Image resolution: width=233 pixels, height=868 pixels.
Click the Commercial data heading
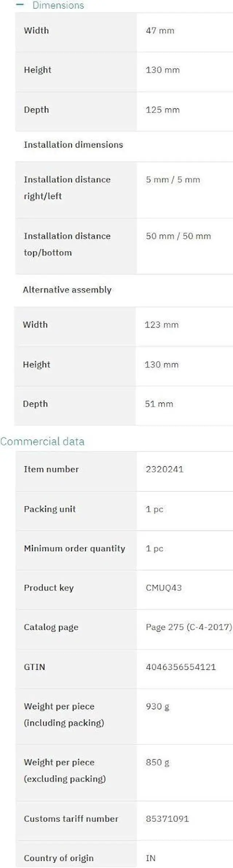(42, 441)
